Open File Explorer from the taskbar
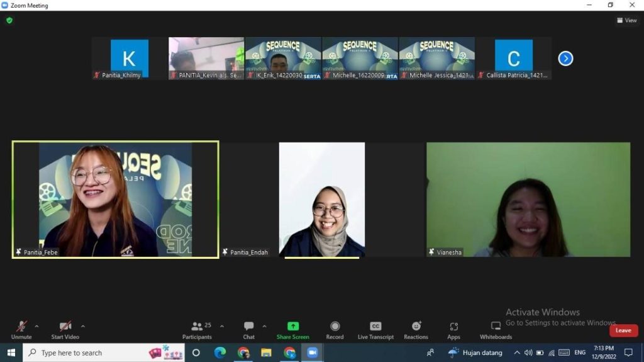The height and width of the screenshot is (362, 644). point(266,353)
